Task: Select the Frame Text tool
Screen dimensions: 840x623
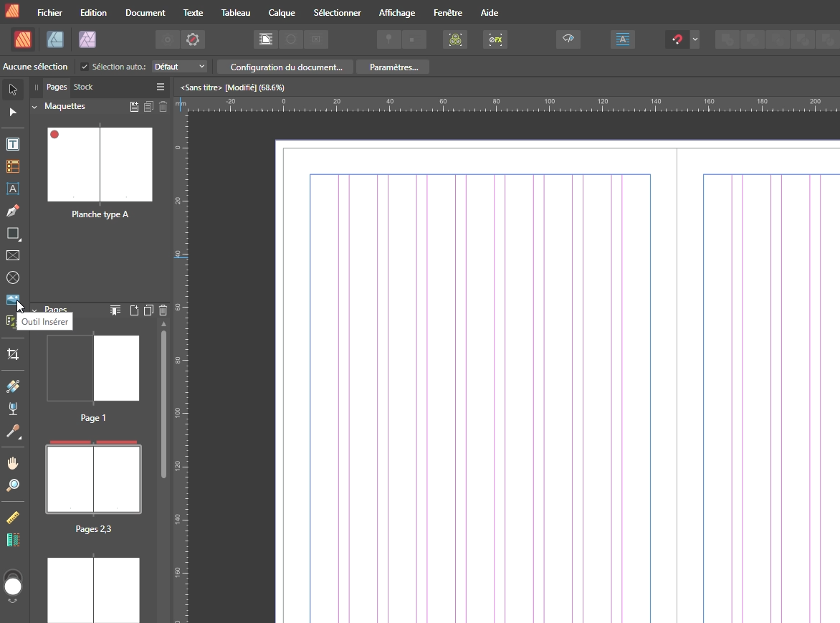Action: point(13,144)
